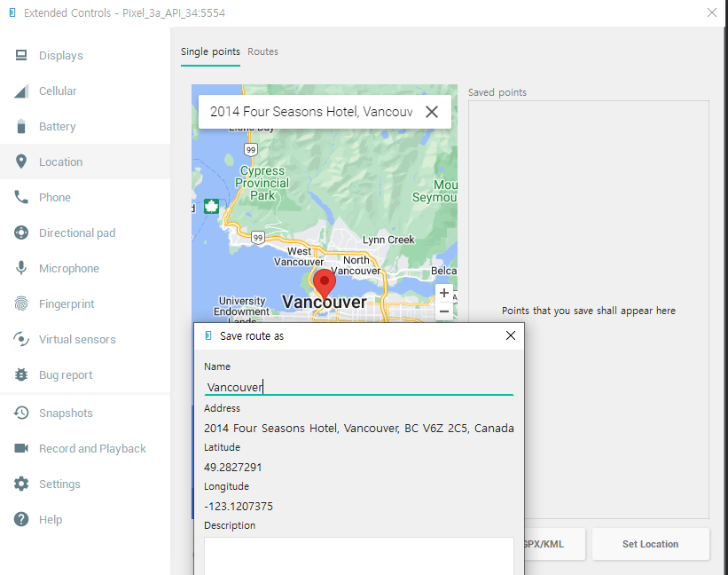Open Record and Playback in the sidebar

tap(85, 448)
